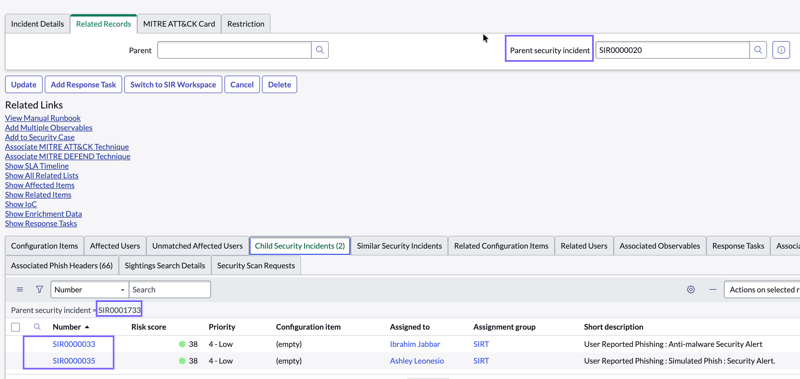Open Parent security incident record preview icon

pos(781,50)
